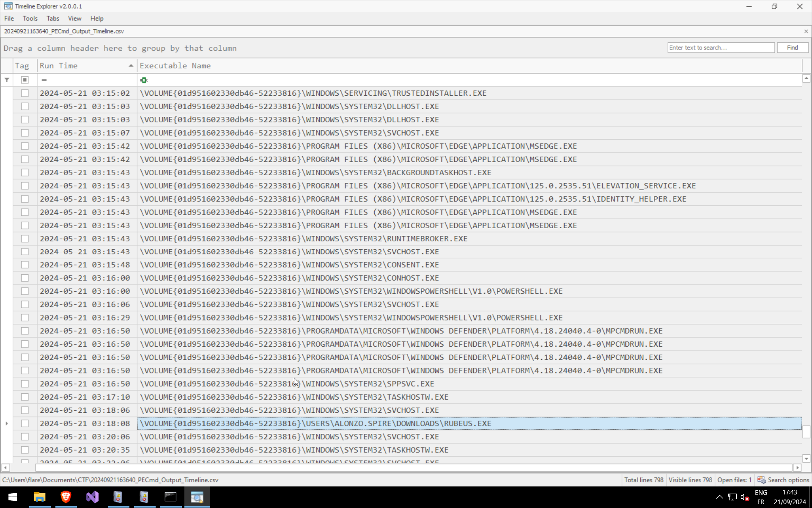Click the search text input field
Viewport: 812px width, 508px height.
tap(721, 47)
